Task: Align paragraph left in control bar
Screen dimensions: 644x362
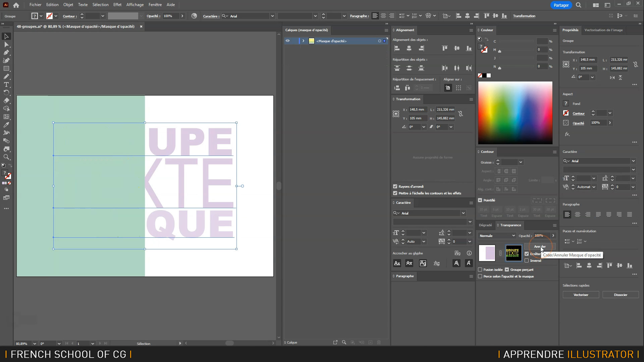Action: (375, 16)
